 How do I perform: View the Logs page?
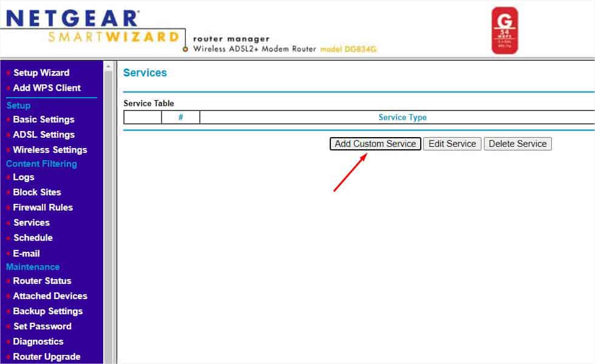(x=24, y=177)
